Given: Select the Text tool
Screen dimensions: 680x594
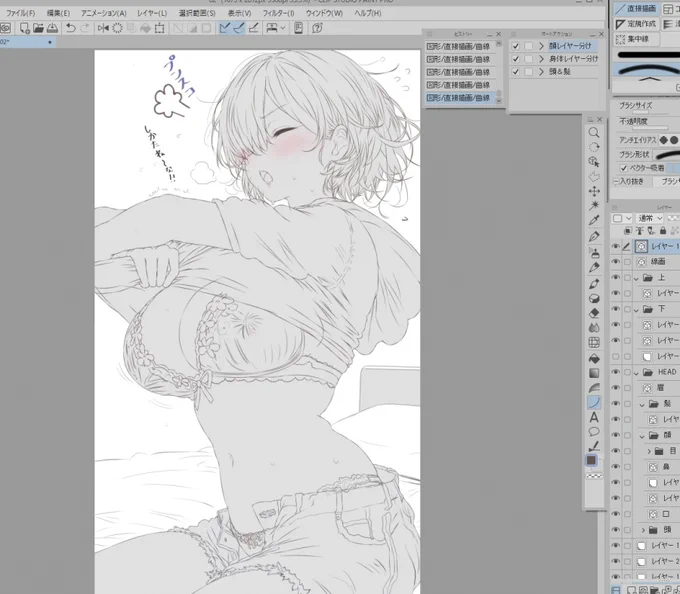Looking at the screenshot, I should point(594,418).
